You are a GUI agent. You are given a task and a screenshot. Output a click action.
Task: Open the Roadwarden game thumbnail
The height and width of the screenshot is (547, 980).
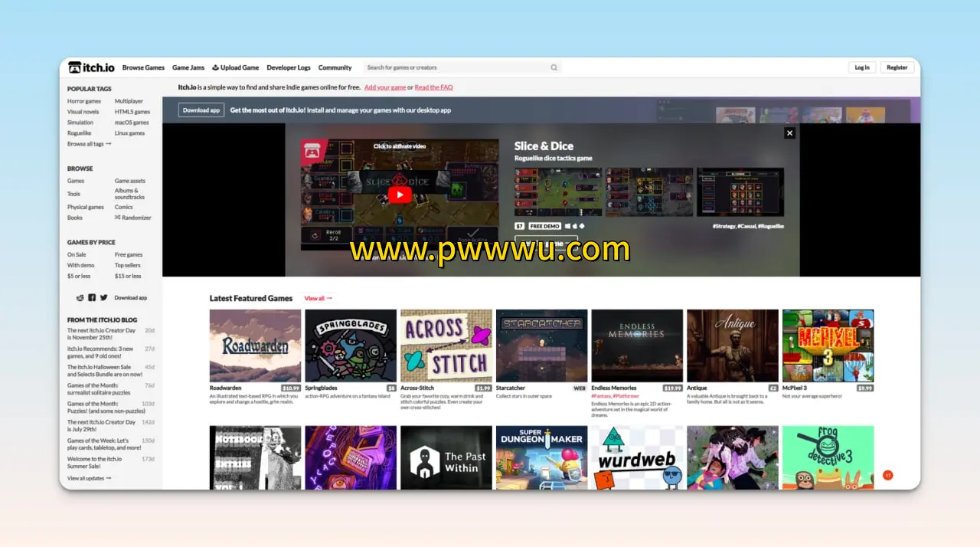[255, 346]
